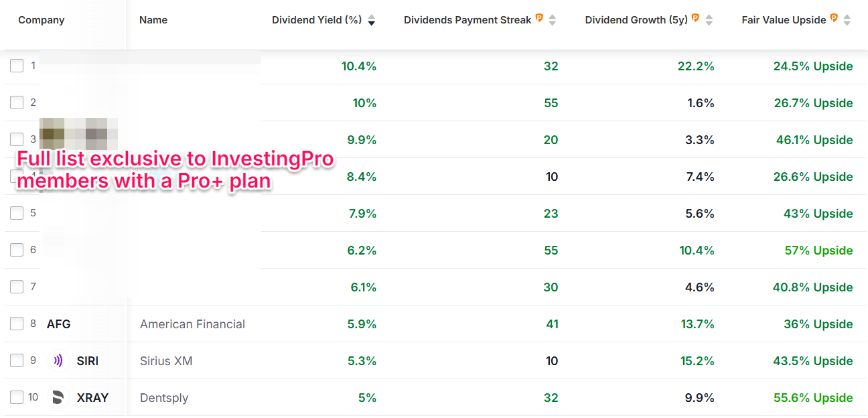868x418 pixels.
Task: Click the 55.6% Upside value for Dentsply
Action: (x=812, y=397)
